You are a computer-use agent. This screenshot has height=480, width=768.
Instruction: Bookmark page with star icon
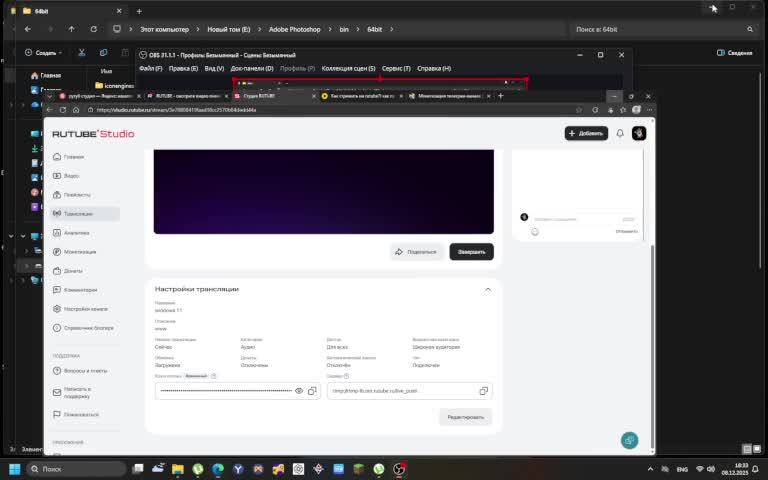click(x=579, y=110)
